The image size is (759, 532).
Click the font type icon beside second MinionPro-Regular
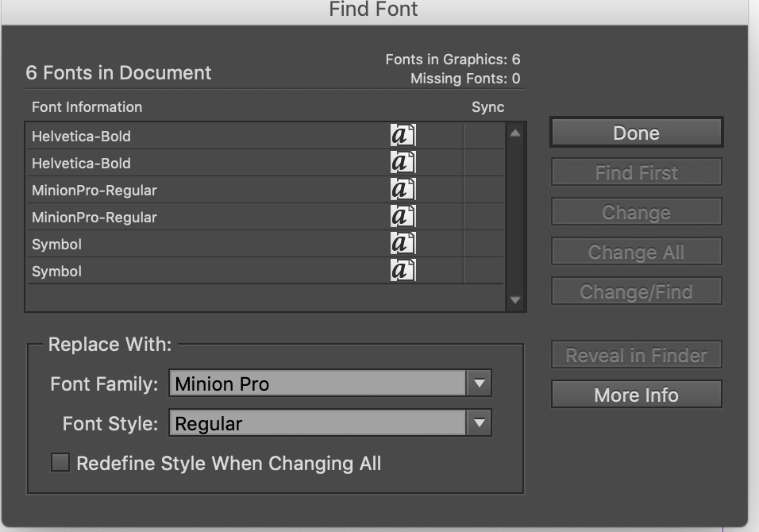tap(402, 216)
